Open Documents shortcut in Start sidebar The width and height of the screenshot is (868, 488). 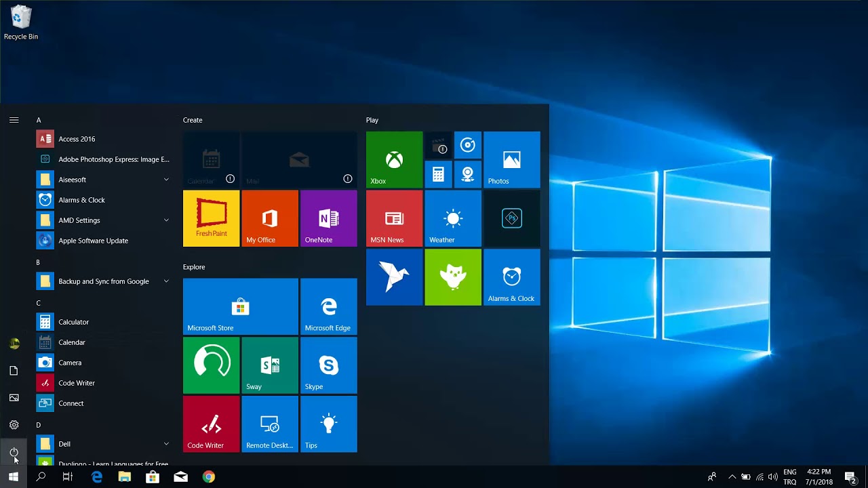(14, 371)
